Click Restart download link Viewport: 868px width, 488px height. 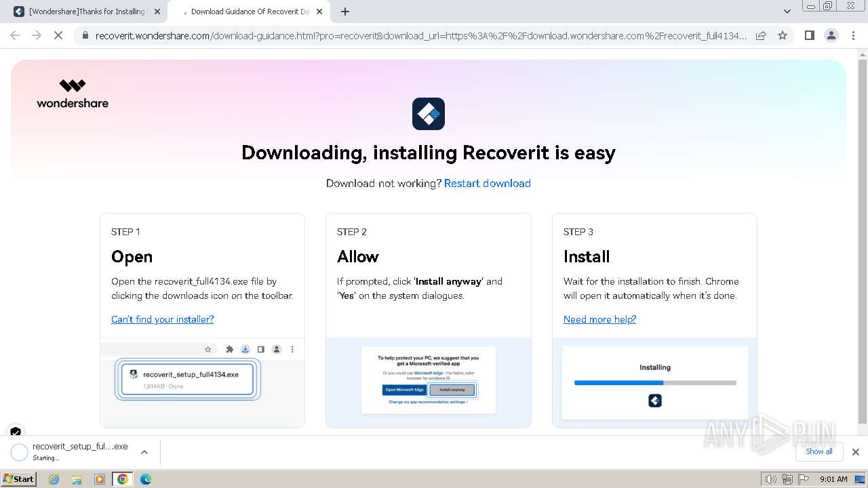pyautogui.click(x=487, y=183)
